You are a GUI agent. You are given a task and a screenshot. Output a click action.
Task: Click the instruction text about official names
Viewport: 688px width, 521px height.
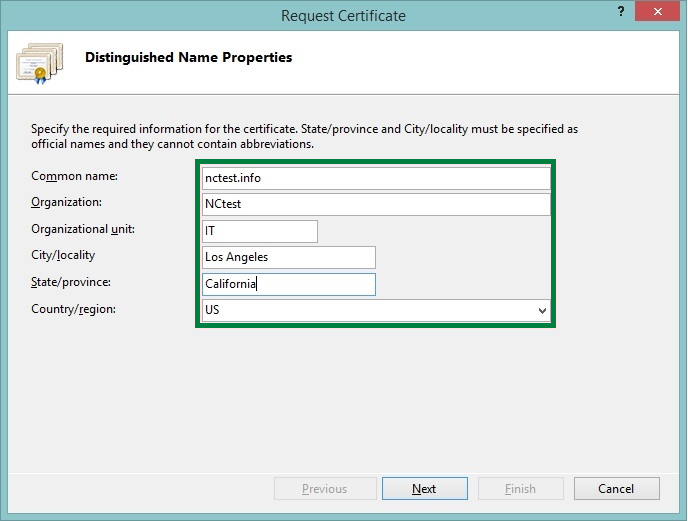pyautogui.click(x=305, y=137)
